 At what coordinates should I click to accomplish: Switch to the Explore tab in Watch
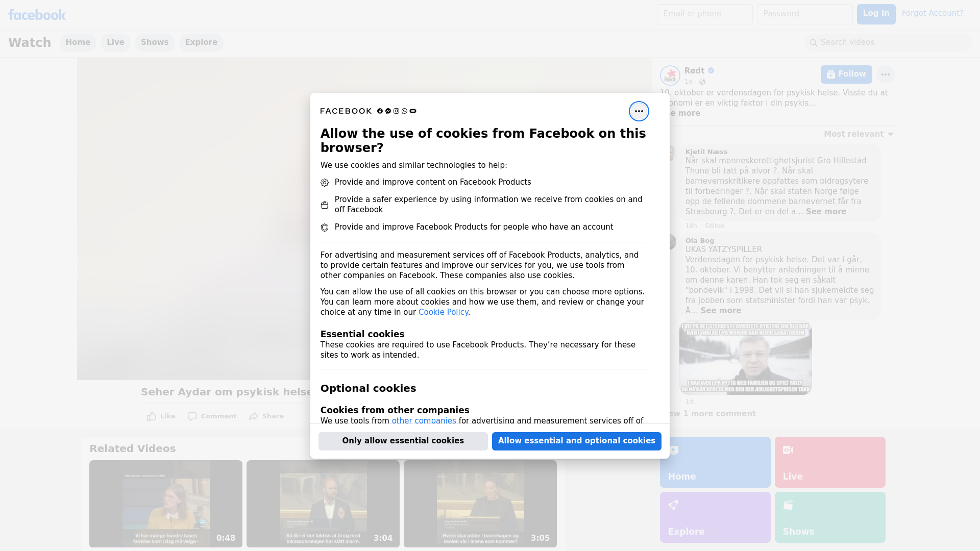201,42
